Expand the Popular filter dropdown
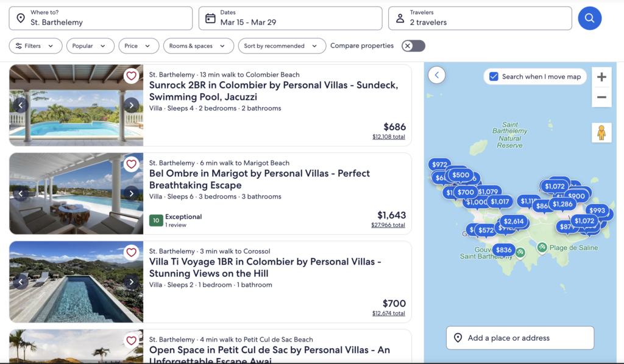 coord(90,46)
